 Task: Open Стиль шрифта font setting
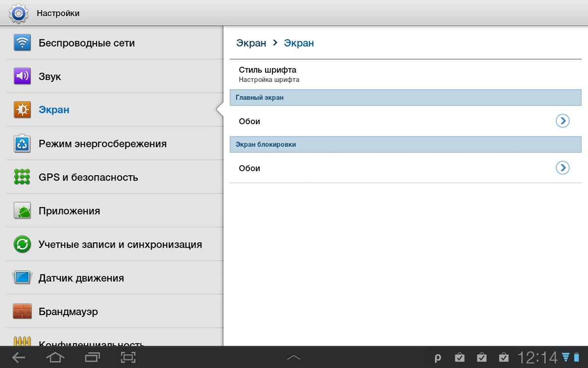pyautogui.click(x=268, y=74)
